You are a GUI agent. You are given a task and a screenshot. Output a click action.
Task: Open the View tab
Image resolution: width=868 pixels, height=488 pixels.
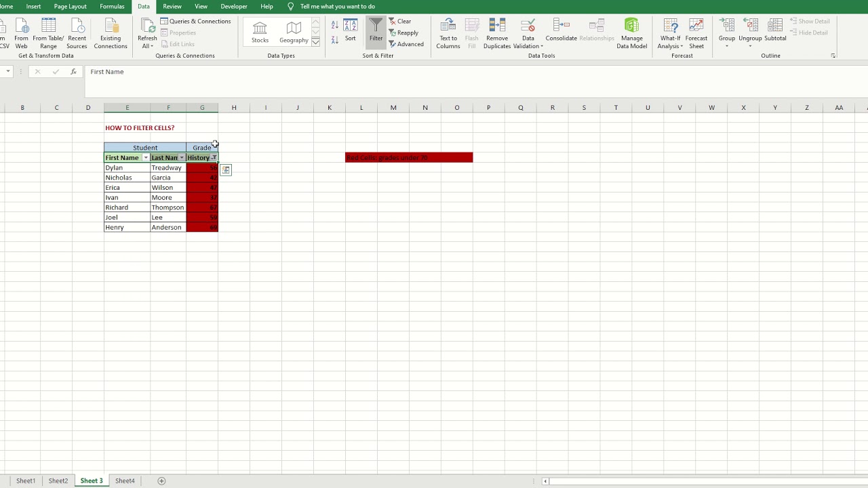point(201,6)
